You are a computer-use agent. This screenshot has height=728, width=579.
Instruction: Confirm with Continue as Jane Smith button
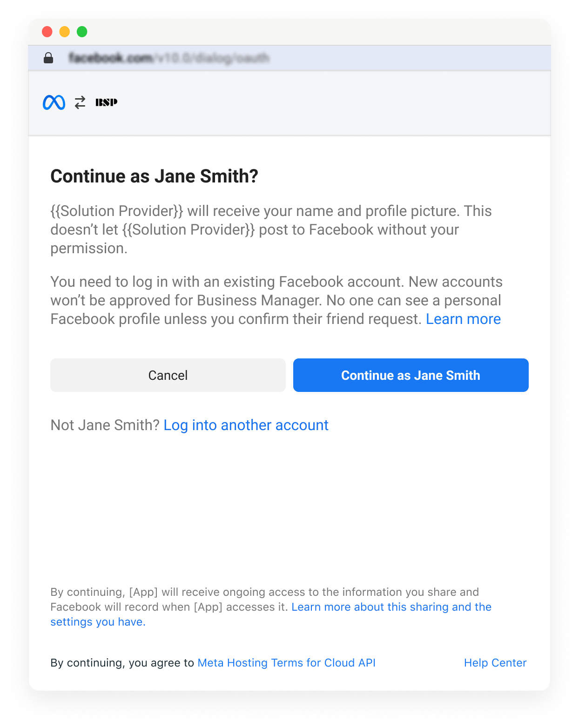(x=411, y=375)
